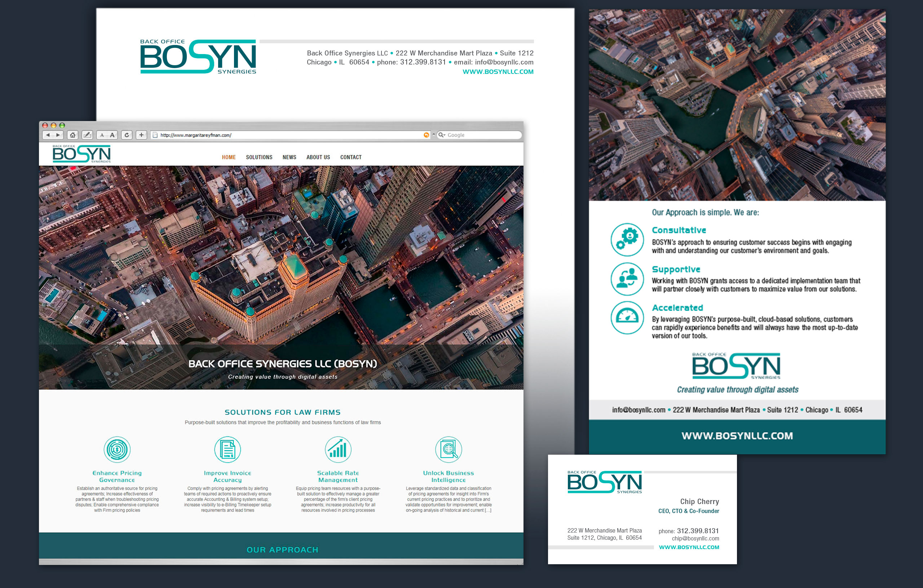The height and width of the screenshot is (588, 923).
Task: Click the browser forward arrow button
Action: click(58, 135)
